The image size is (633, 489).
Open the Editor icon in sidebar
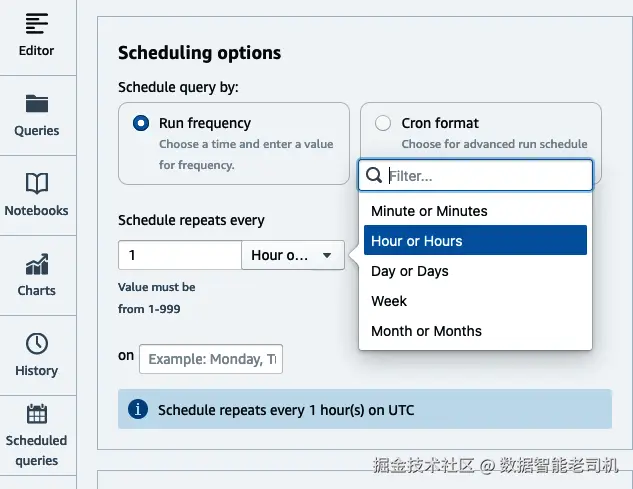[37, 23]
